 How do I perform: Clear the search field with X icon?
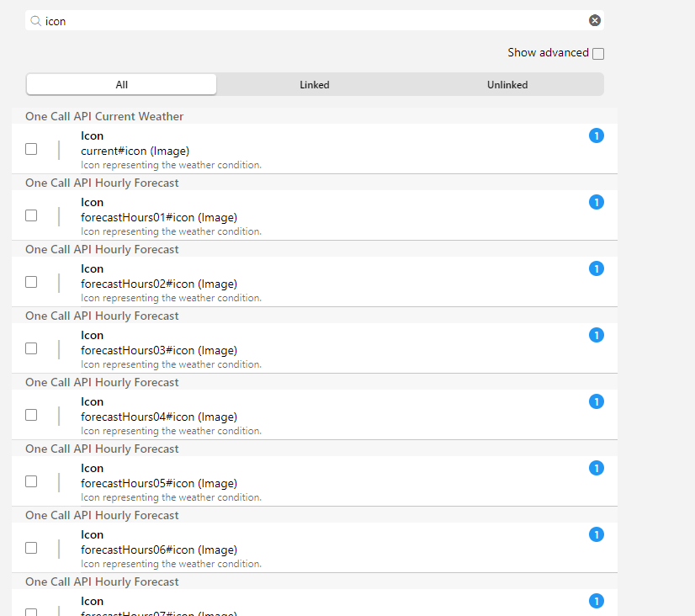coord(595,21)
